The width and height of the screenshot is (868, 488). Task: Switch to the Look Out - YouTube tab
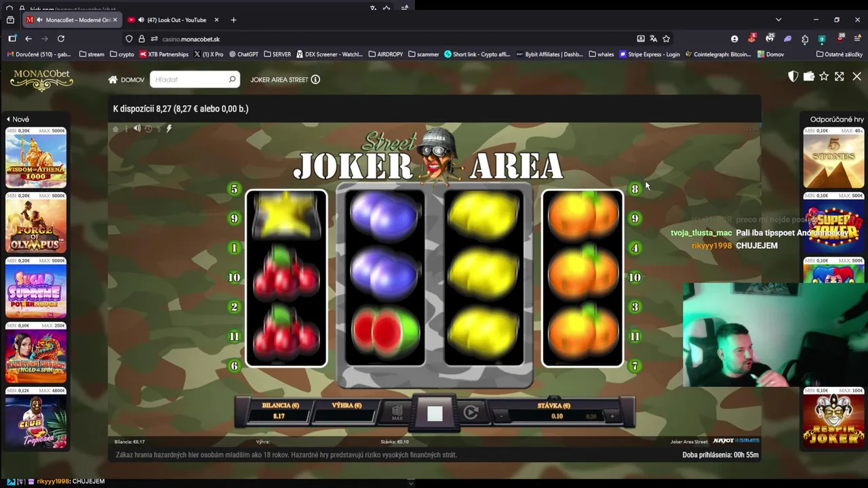[x=174, y=20]
